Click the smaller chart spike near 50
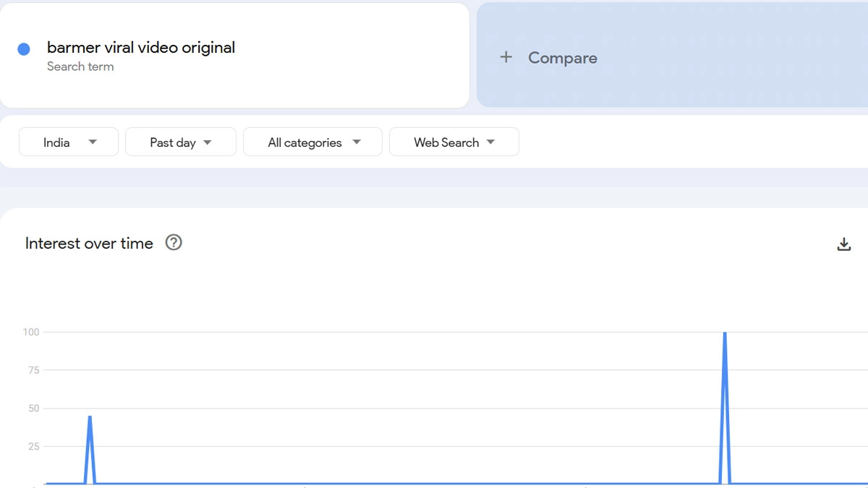The image size is (868, 488). (90, 417)
